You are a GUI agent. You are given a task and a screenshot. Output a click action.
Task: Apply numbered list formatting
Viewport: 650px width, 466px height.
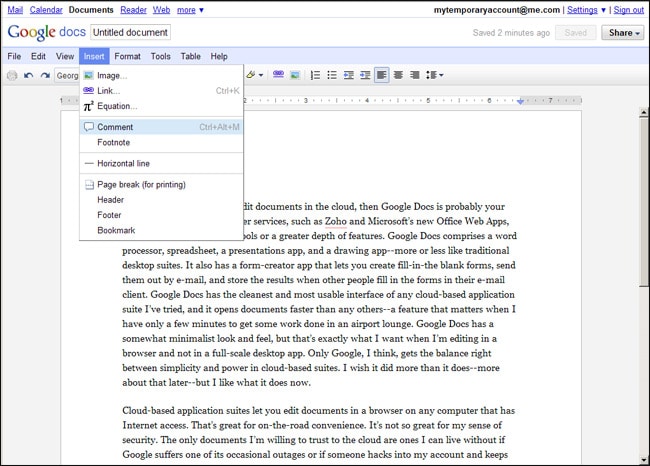[x=315, y=75]
